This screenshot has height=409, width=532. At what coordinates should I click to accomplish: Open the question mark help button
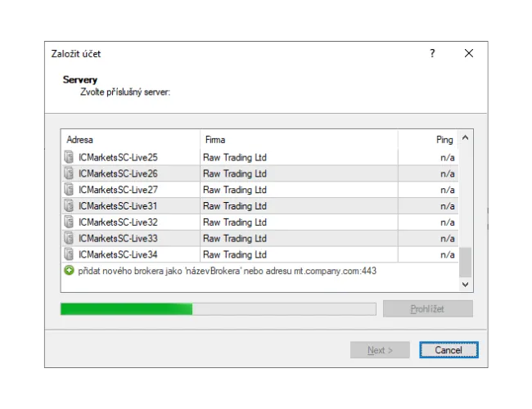click(432, 54)
